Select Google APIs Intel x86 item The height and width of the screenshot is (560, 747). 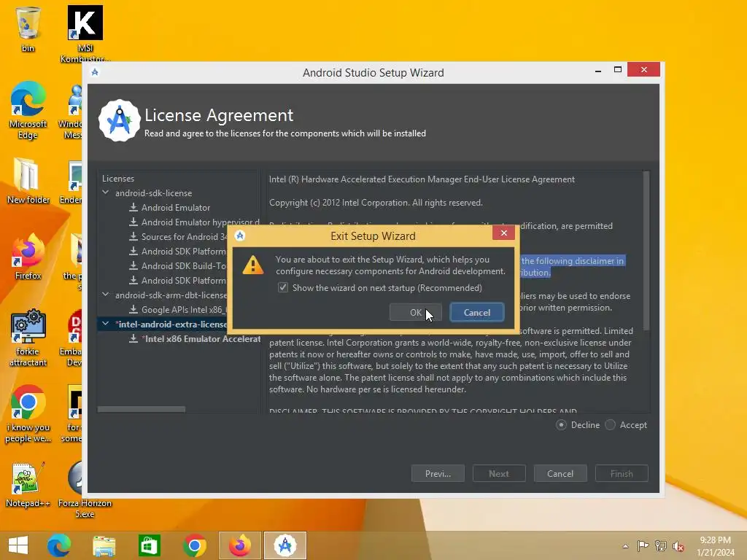point(183,309)
